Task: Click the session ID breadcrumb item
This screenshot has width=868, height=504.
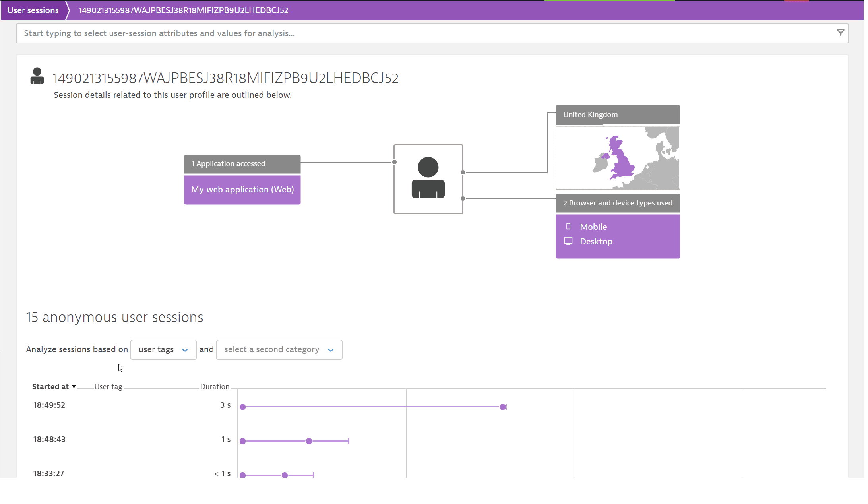Action: tap(183, 10)
